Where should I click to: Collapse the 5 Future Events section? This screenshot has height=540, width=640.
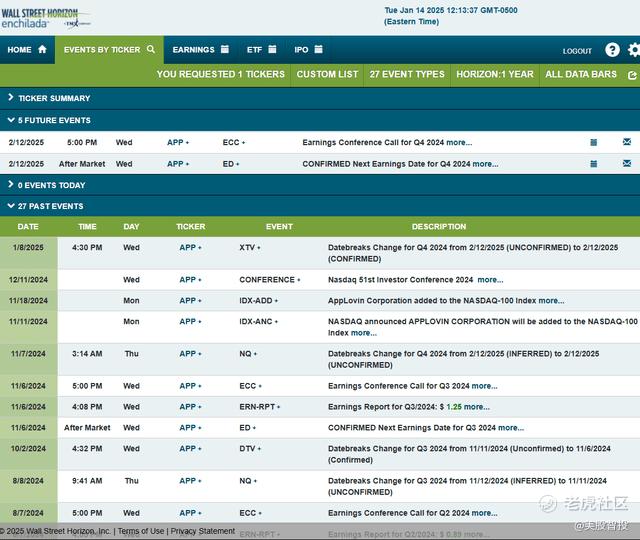320,120
